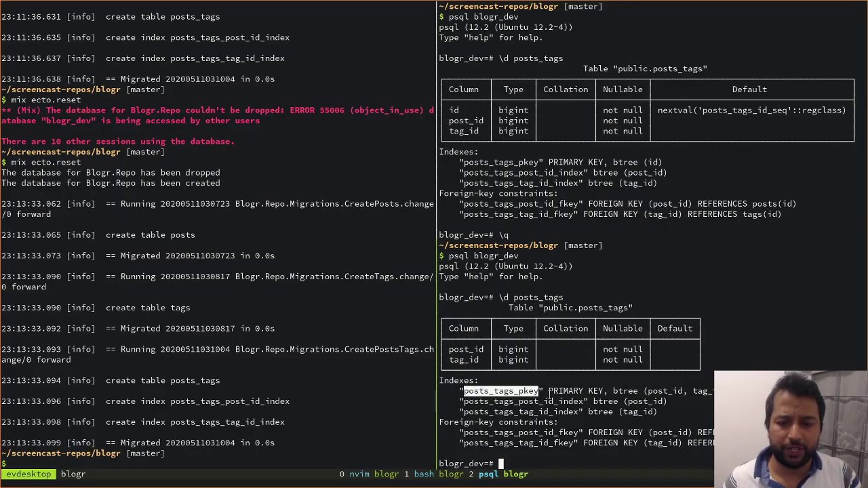This screenshot has width=868, height=488.
Task: Click 'Table "public.posts_tags"' title in lower output
Action: (570, 308)
